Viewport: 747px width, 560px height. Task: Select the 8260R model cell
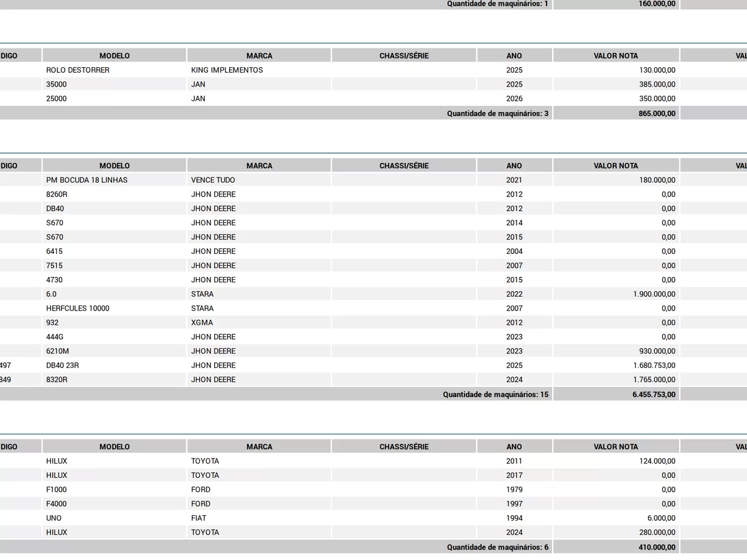pos(115,195)
